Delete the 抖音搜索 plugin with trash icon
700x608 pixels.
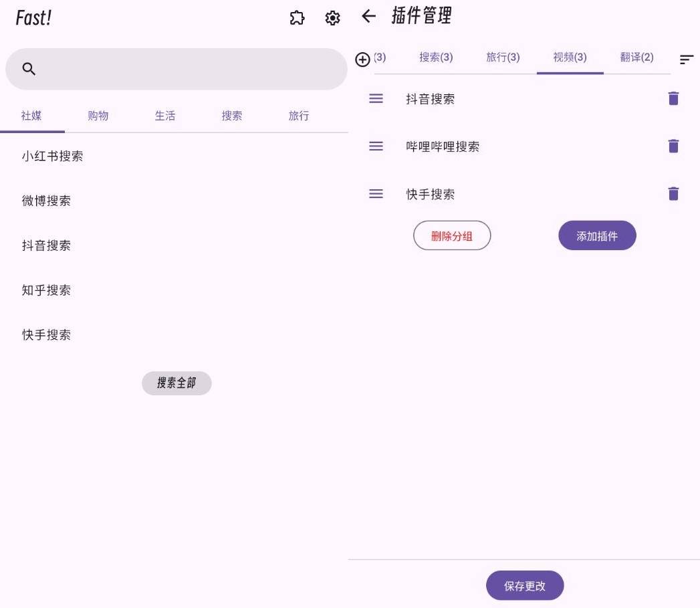pyautogui.click(x=673, y=98)
